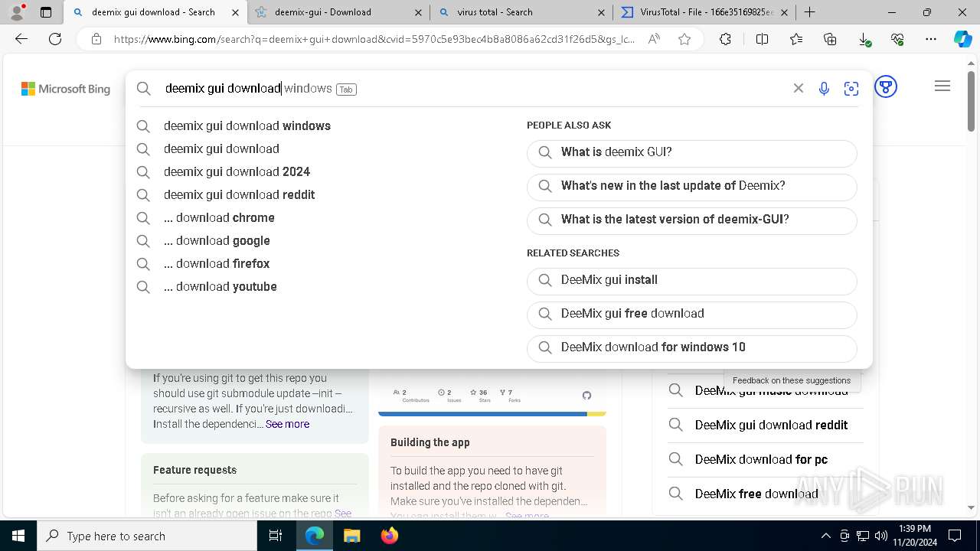Clear the search box with X icon
980x551 pixels.
tap(798, 88)
